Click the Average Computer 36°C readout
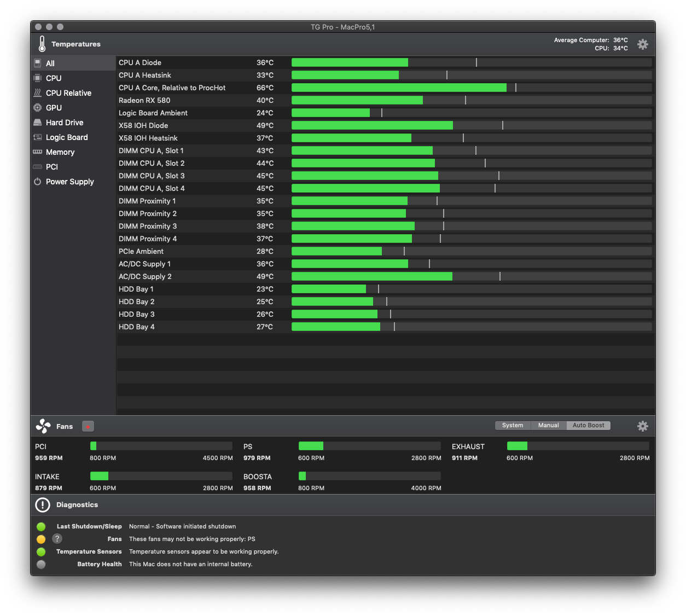The image size is (686, 616). coord(591,40)
